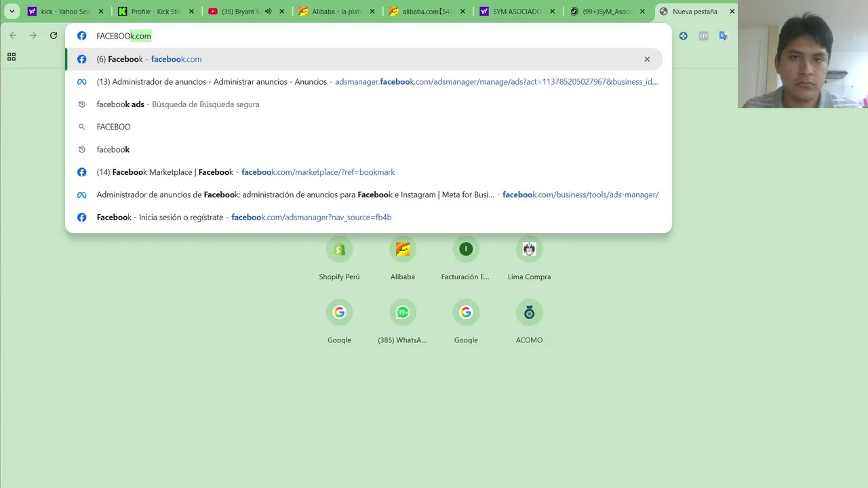This screenshot has height=488, width=868.
Task: Go back with the browser back arrow
Action: click(x=13, y=36)
